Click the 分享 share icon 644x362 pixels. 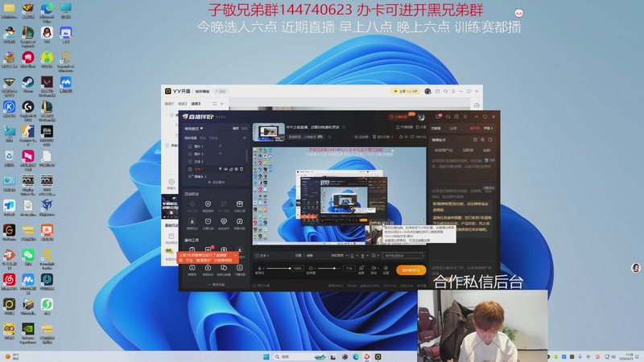click(417, 127)
